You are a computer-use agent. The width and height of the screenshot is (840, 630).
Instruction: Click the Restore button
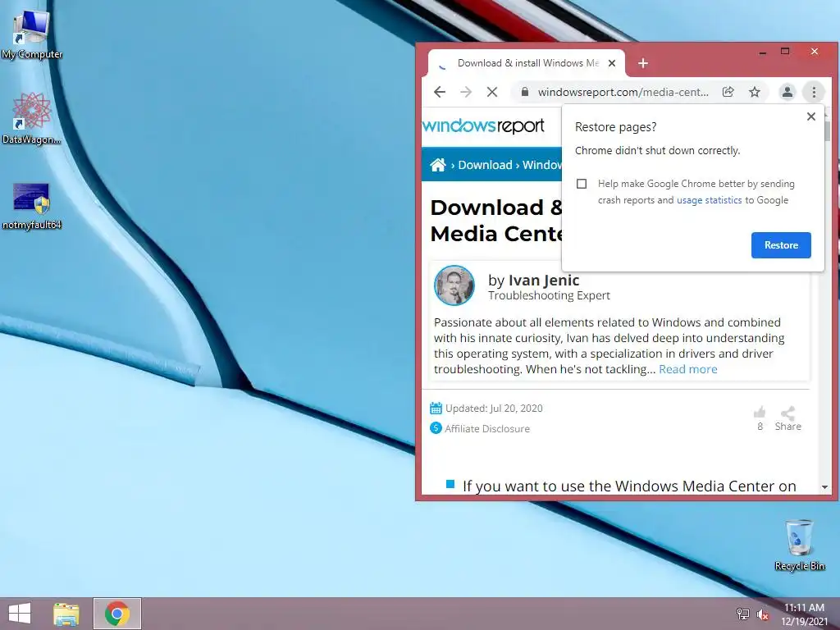point(781,244)
